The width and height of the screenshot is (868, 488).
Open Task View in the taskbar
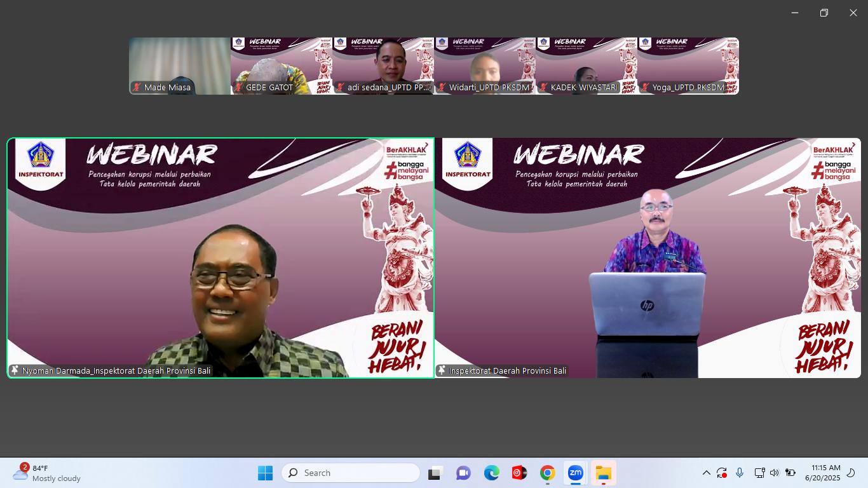coord(435,473)
